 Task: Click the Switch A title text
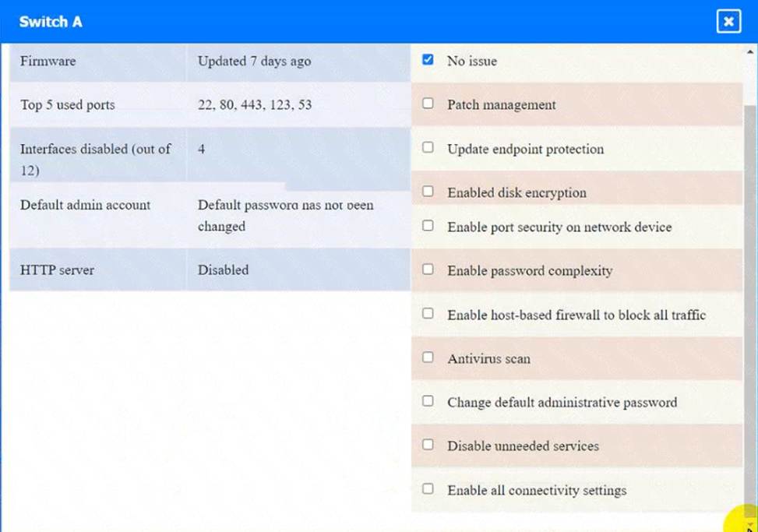pyautogui.click(x=51, y=22)
